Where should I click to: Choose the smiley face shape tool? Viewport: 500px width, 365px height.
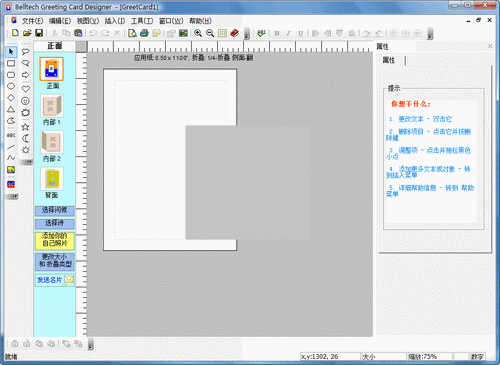pyautogui.click(x=25, y=101)
